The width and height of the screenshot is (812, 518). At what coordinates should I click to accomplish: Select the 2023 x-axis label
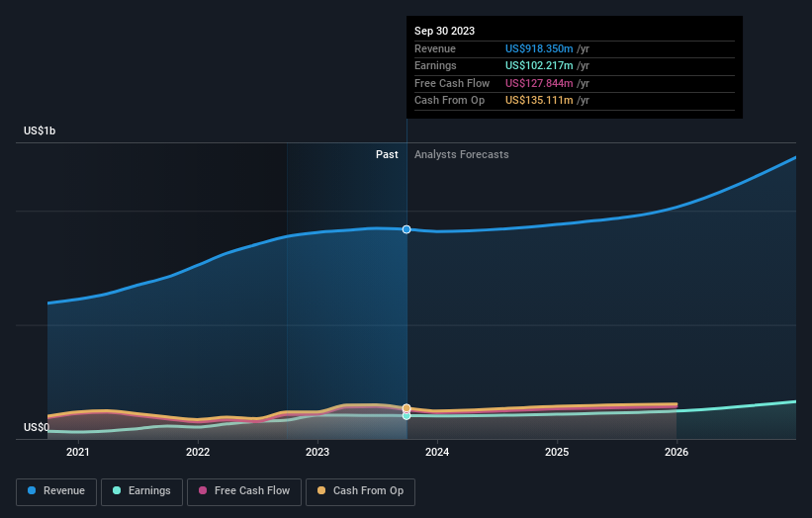point(317,452)
